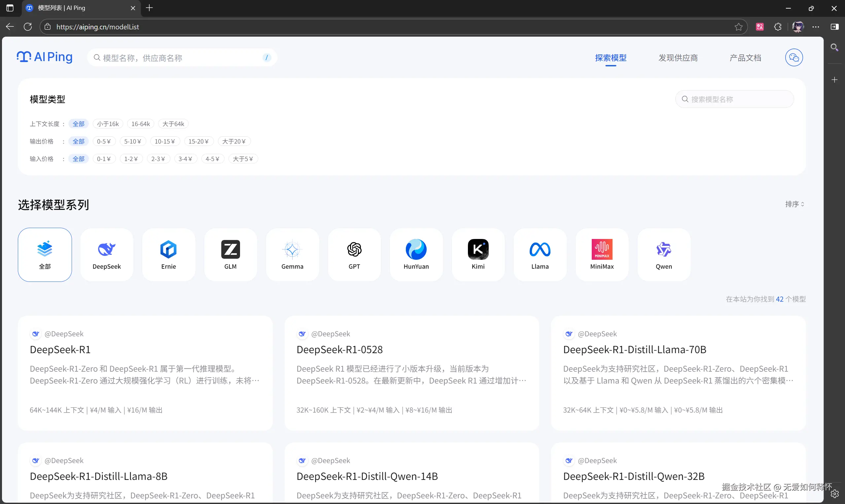This screenshot has width=845, height=504.
Task: Open the 产品文档 page
Action: 745,58
